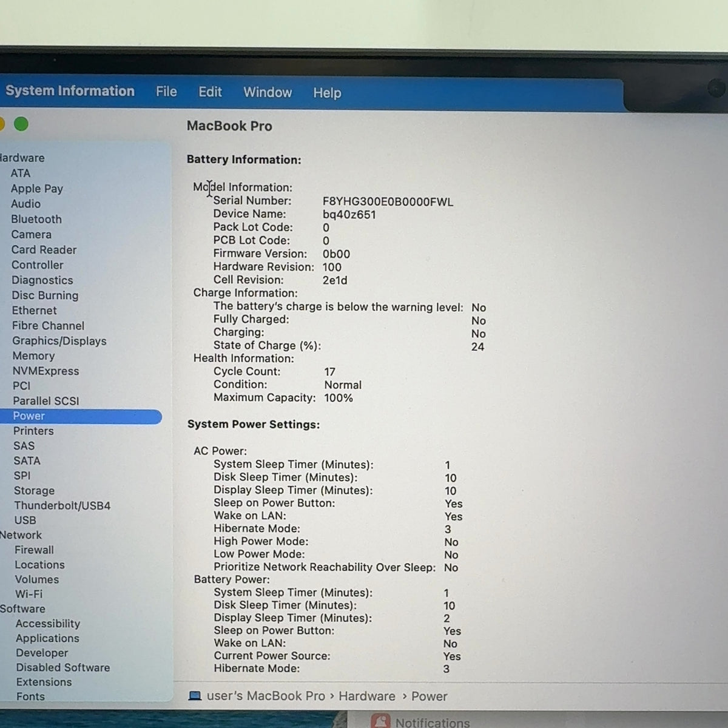Select NVMExpress in the sidebar
This screenshot has height=728, width=728.
[x=45, y=371]
